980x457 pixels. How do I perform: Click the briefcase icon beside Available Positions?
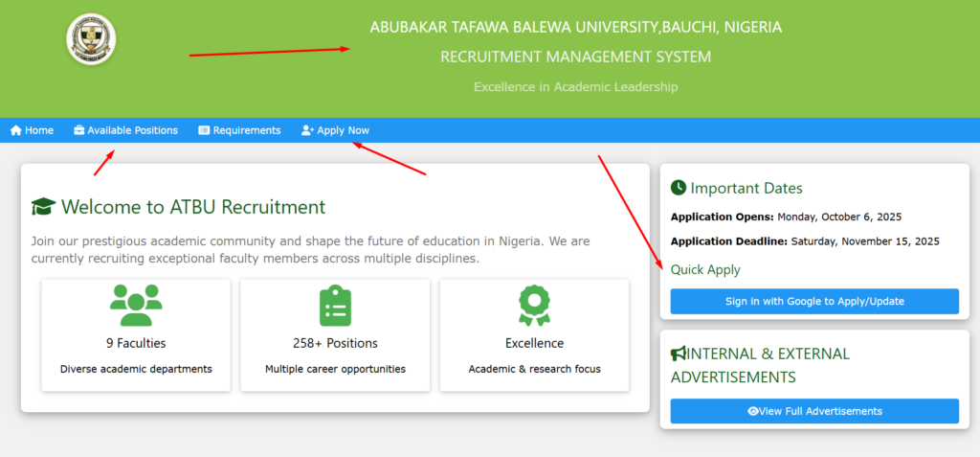(79, 131)
